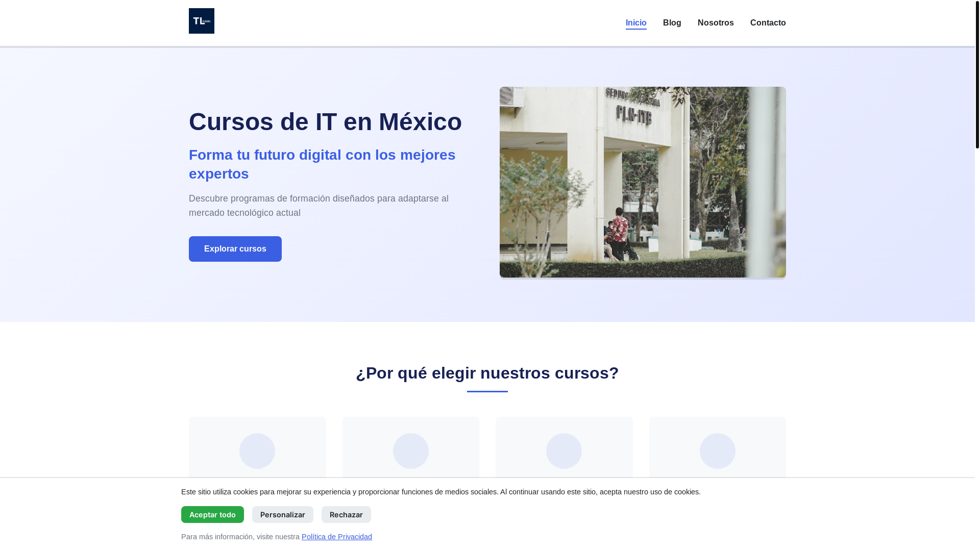Reject cookies with the Rechazar button

point(346,514)
